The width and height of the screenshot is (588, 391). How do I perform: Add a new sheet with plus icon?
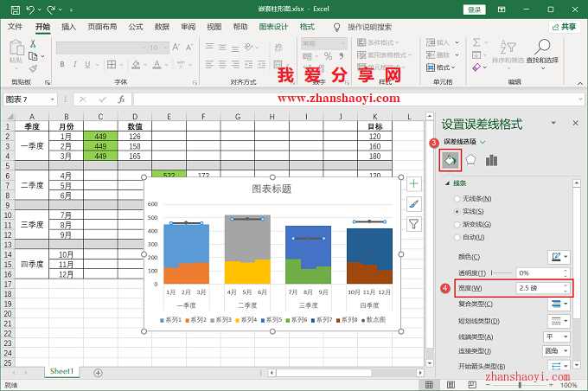[98, 373]
